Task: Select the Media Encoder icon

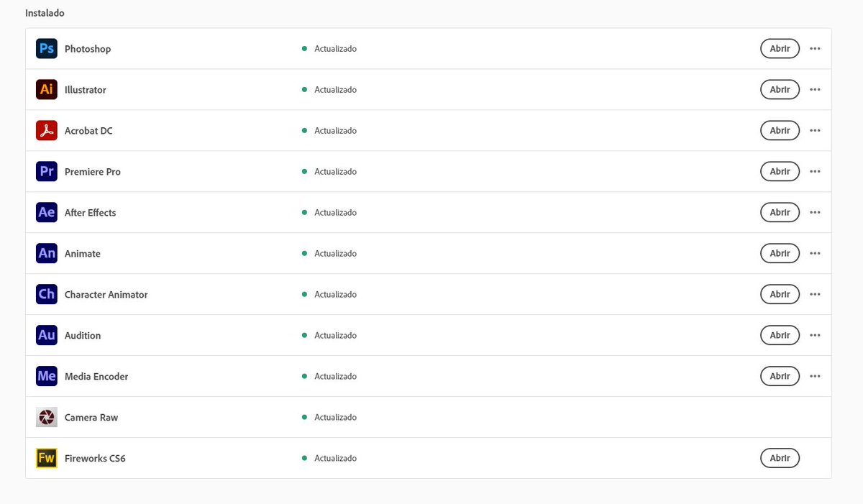Action: pos(47,377)
